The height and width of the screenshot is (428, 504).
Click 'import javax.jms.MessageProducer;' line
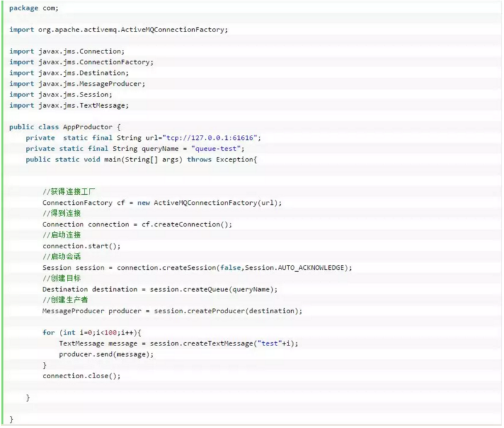(x=77, y=84)
